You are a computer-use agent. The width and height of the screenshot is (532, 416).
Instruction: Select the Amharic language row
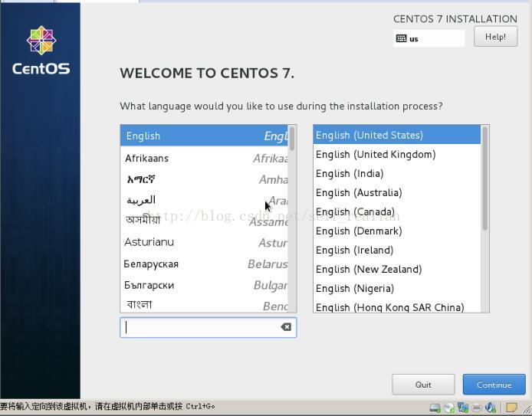(x=204, y=179)
